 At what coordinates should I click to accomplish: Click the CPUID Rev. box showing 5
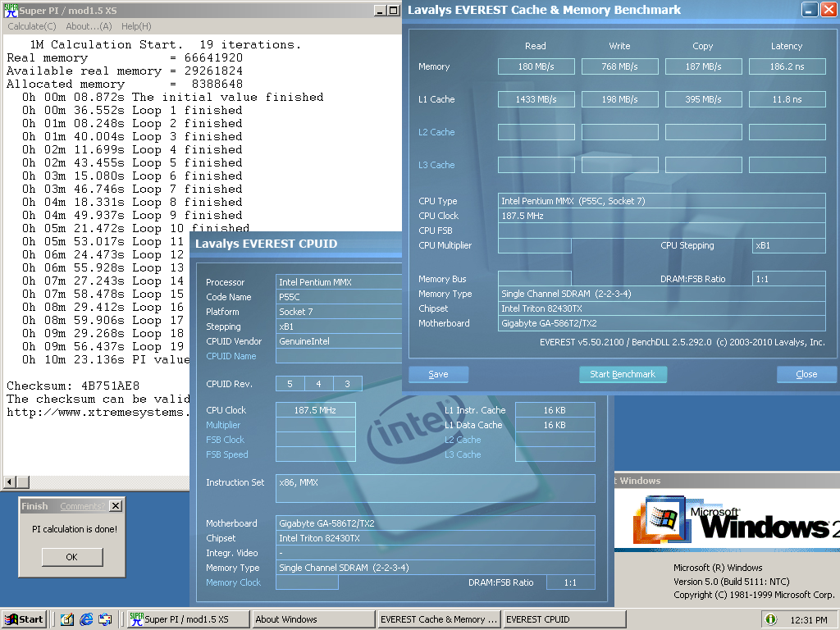coord(290,384)
